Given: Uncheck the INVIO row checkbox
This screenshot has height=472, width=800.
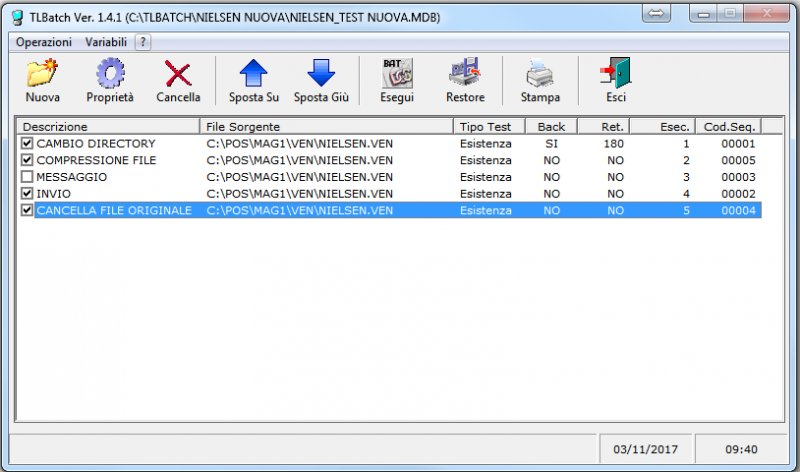Looking at the screenshot, I should 27,194.
